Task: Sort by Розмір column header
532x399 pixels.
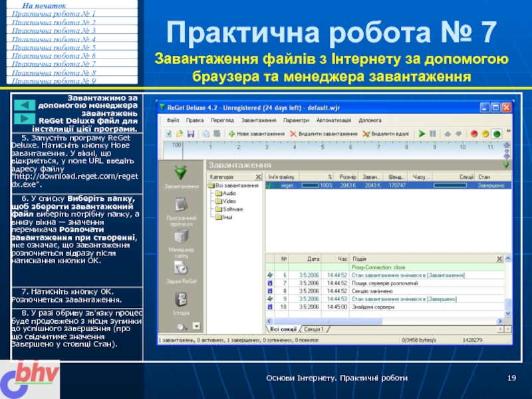Action: 346,177
